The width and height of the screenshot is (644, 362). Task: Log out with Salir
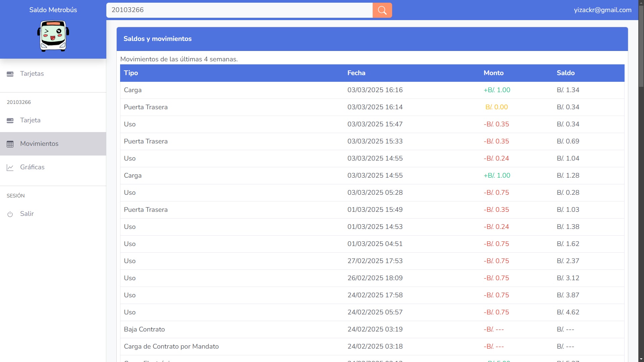(53, 214)
